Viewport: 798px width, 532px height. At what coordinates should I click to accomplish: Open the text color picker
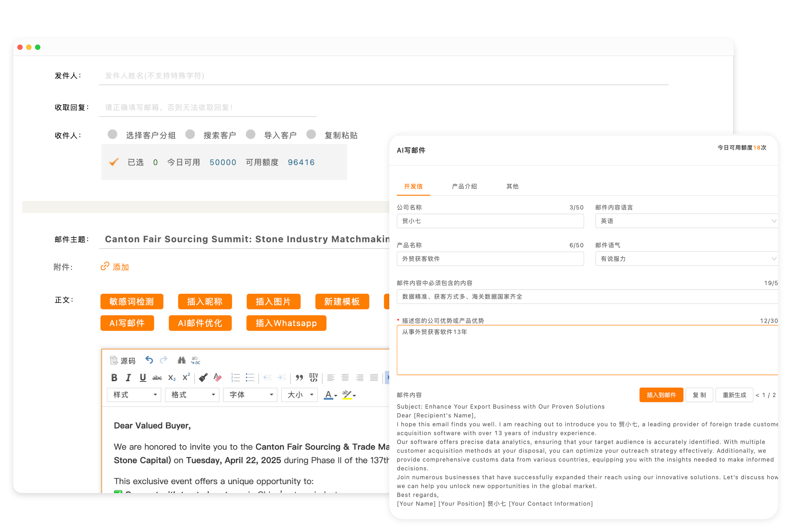click(330, 395)
